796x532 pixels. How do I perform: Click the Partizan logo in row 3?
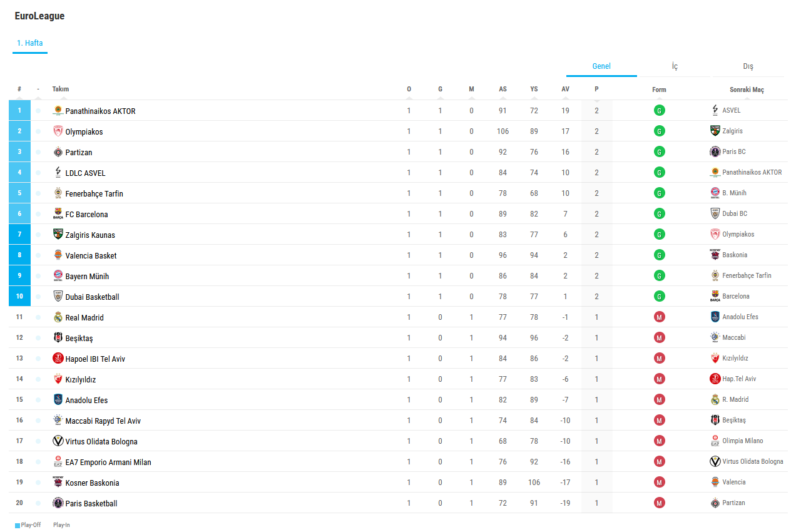click(58, 152)
